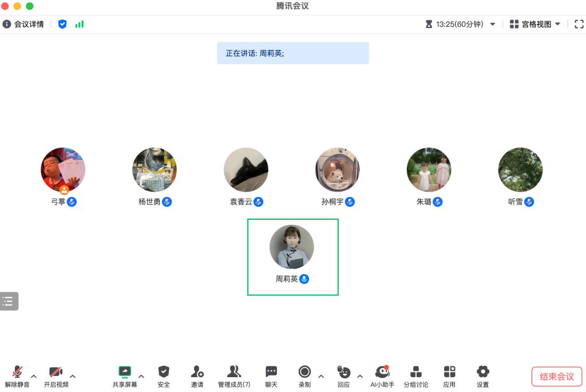Open 管理成员(7) member management
This screenshot has width=586, height=392.
coord(234,377)
